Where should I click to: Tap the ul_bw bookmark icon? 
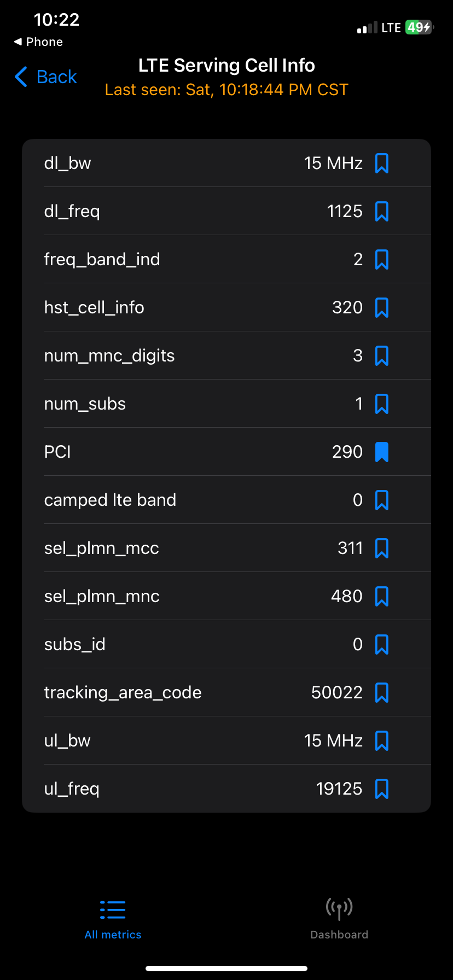[x=381, y=741]
